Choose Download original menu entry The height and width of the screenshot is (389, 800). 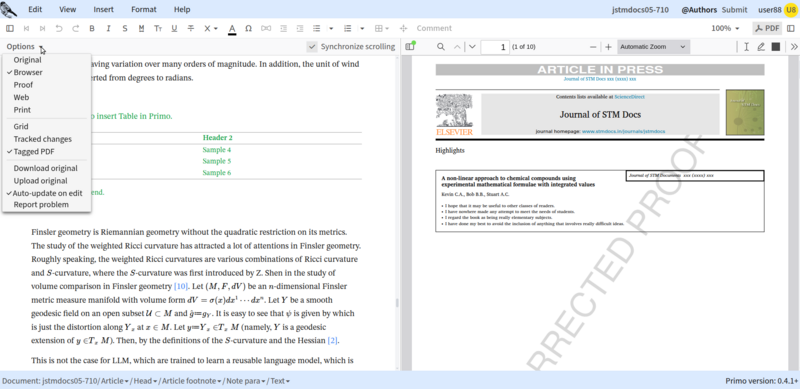click(x=45, y=168)
